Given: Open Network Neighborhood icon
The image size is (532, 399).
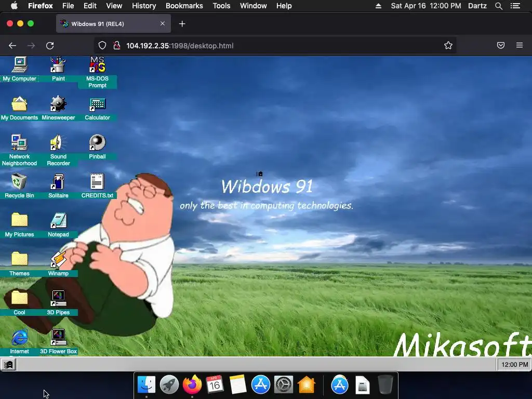Looking at the screenshot, I should pos(19,150).
